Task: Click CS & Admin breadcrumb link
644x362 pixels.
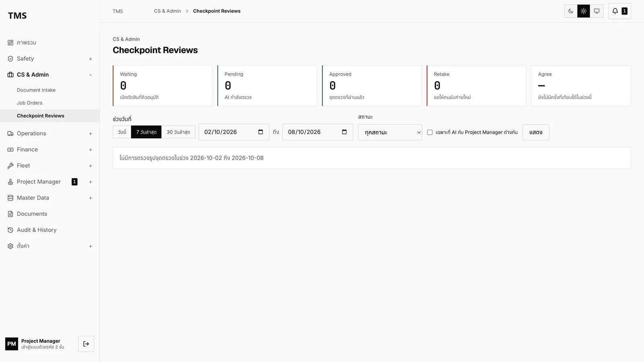Action: coord(167,11)
